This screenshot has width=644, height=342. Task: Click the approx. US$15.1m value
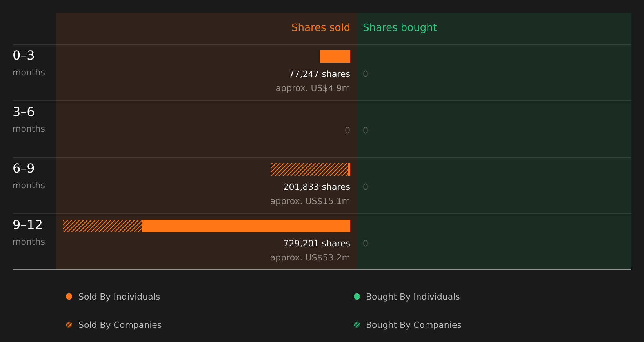tap(310, 201)
